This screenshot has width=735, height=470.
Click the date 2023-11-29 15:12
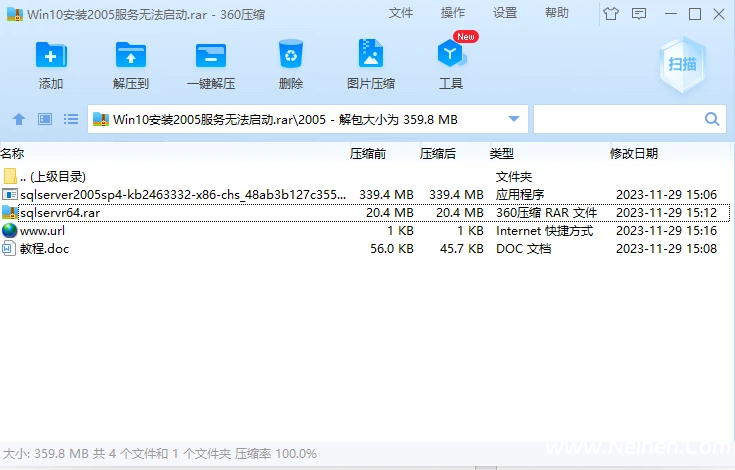(x=667, y=213)
